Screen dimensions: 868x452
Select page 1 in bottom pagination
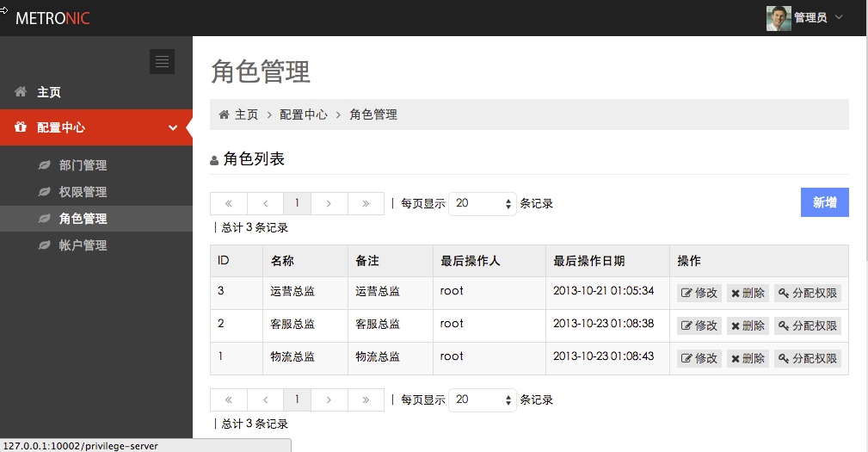coord(298,399)
